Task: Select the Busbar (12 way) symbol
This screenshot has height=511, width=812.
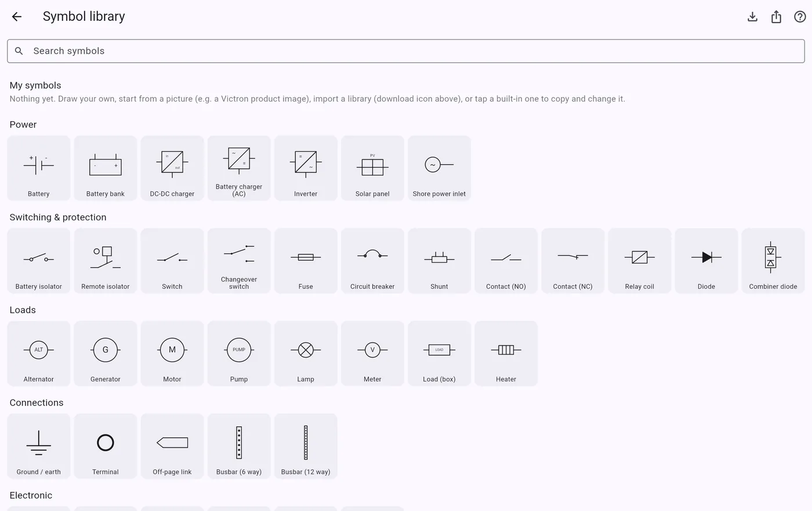Action: pos(306,447)
